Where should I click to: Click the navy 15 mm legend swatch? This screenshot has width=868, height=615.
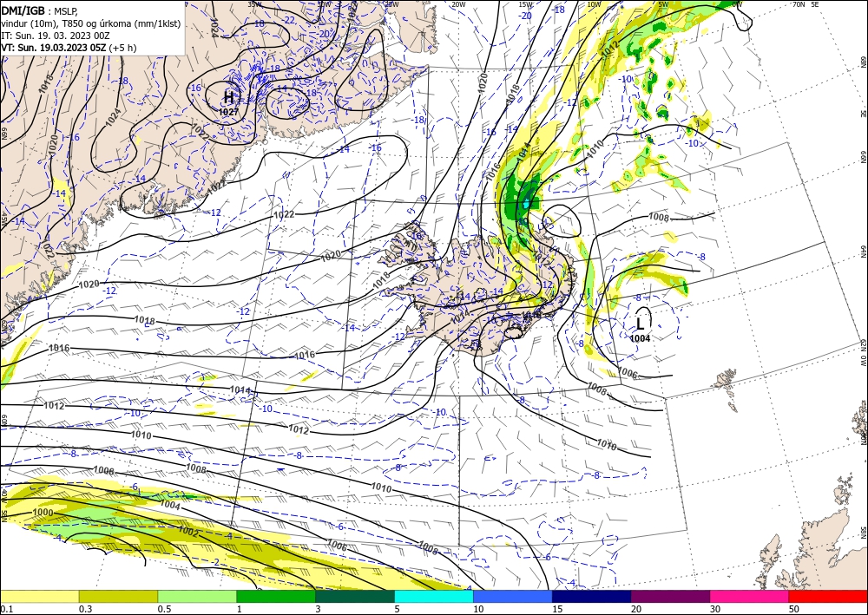pos(592,596)
